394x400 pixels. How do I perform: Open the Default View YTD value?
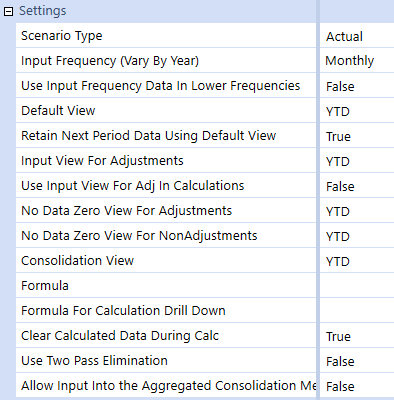[357, 111]
